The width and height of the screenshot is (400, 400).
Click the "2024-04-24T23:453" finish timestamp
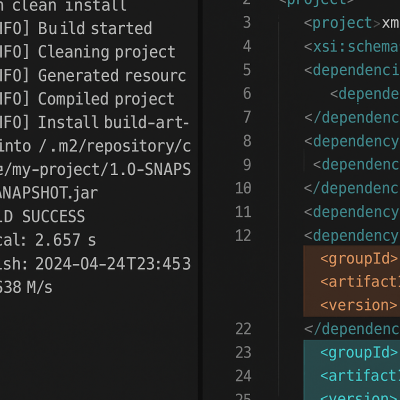click(x=113, y=264)
